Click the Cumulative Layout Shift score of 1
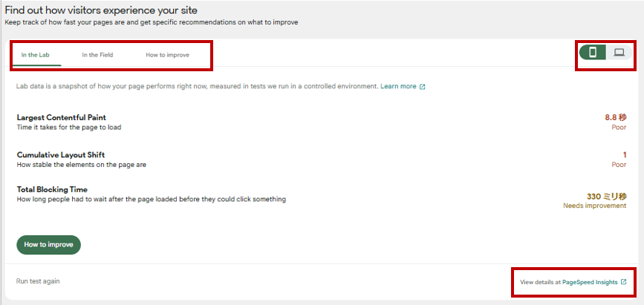This screenshot has height=305, width=644. [624, 155]
